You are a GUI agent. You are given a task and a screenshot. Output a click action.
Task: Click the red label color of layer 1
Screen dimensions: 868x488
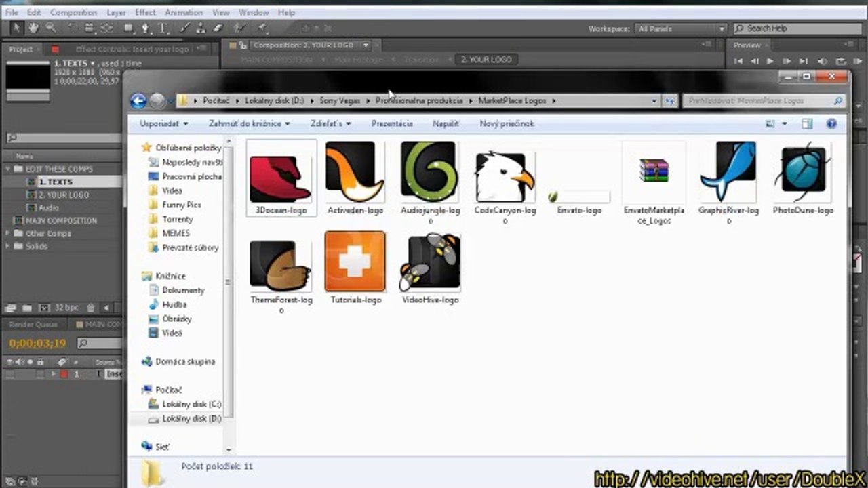[x=64, y=374]
